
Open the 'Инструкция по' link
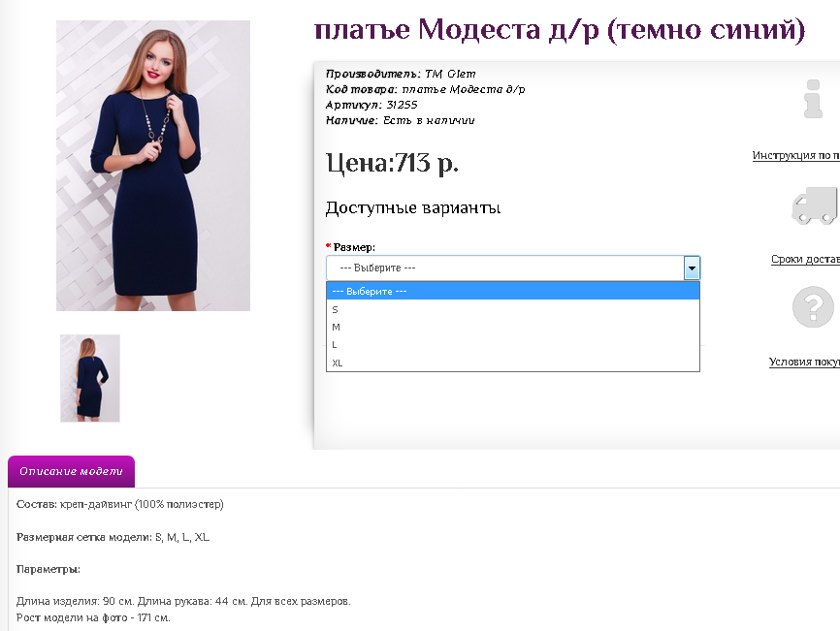tap(795, 155)
